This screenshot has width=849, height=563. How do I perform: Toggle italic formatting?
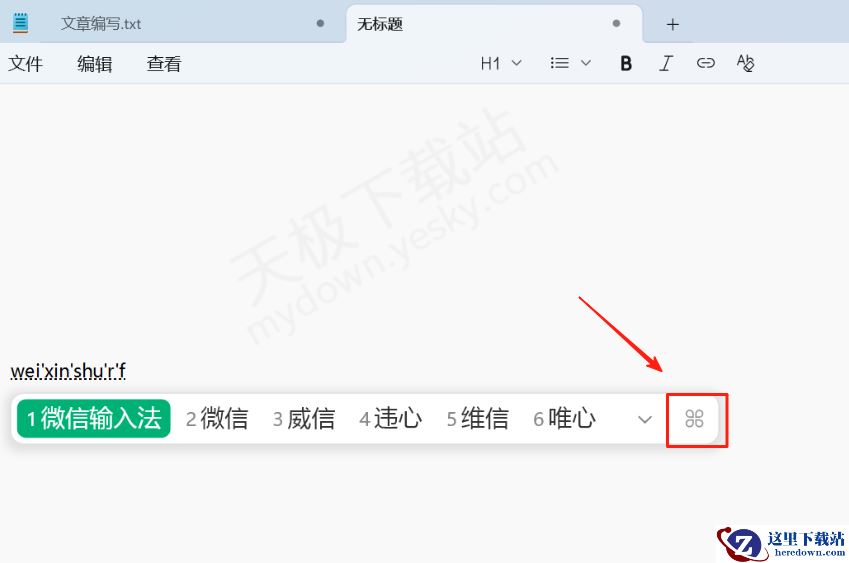(x=666, y=63)
